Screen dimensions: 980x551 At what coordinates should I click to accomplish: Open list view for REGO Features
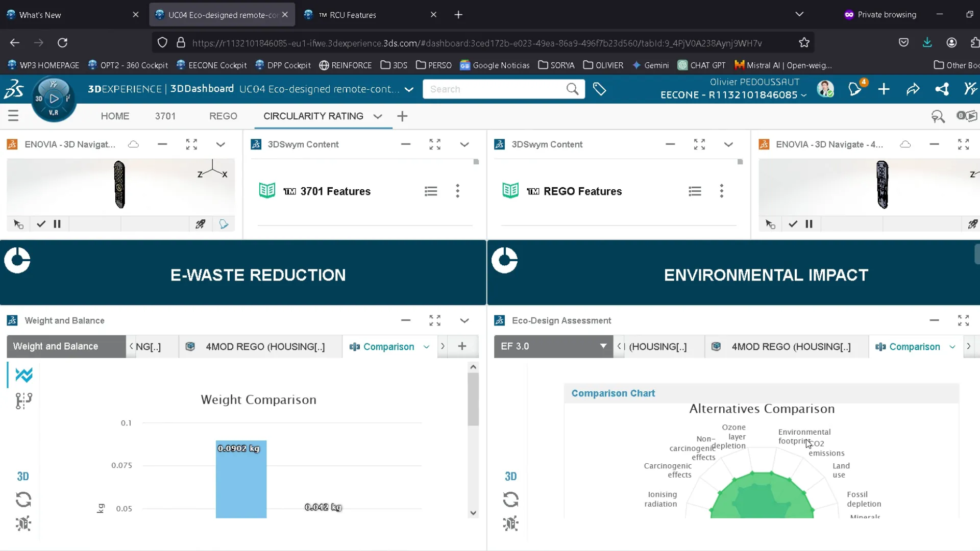(695, 191)
